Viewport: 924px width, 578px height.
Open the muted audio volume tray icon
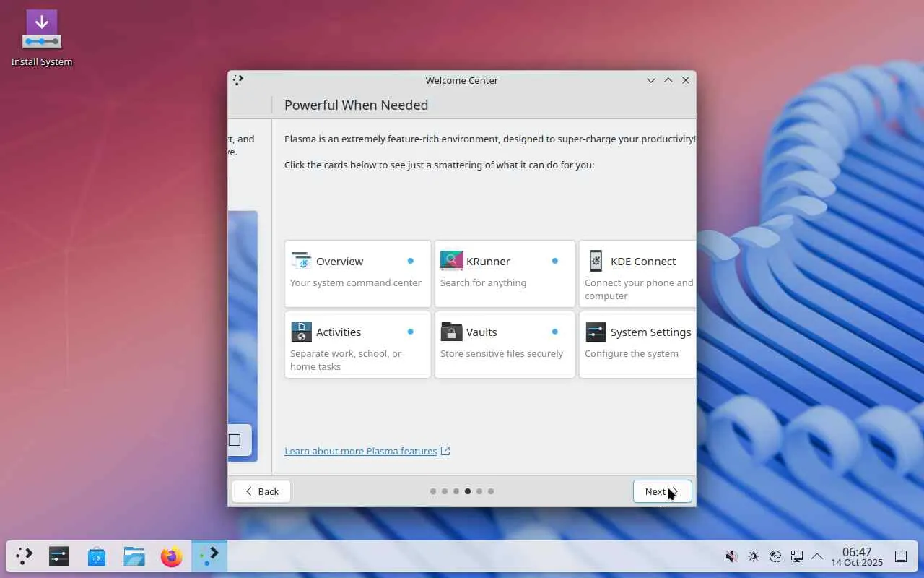(731, 556)
